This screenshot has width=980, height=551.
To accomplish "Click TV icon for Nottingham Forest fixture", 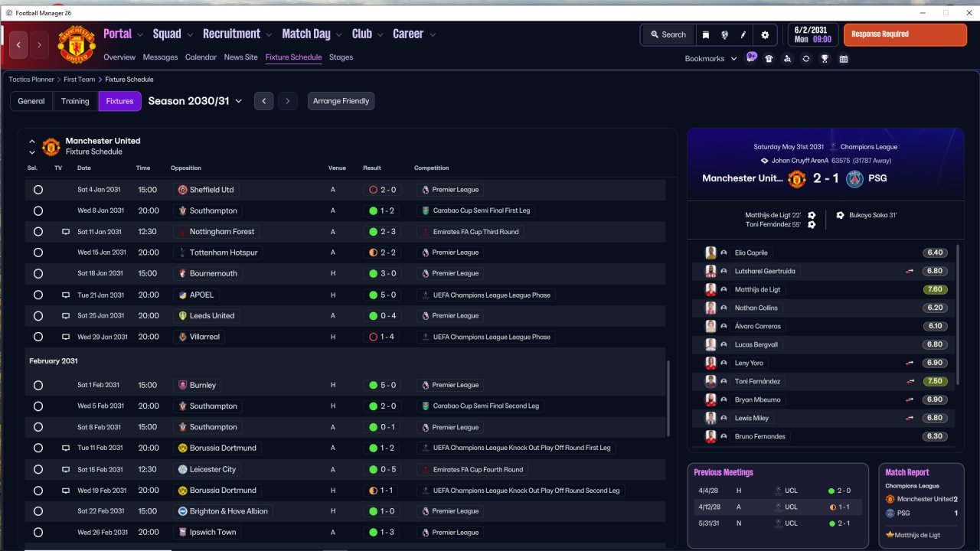I will (66, 232).
